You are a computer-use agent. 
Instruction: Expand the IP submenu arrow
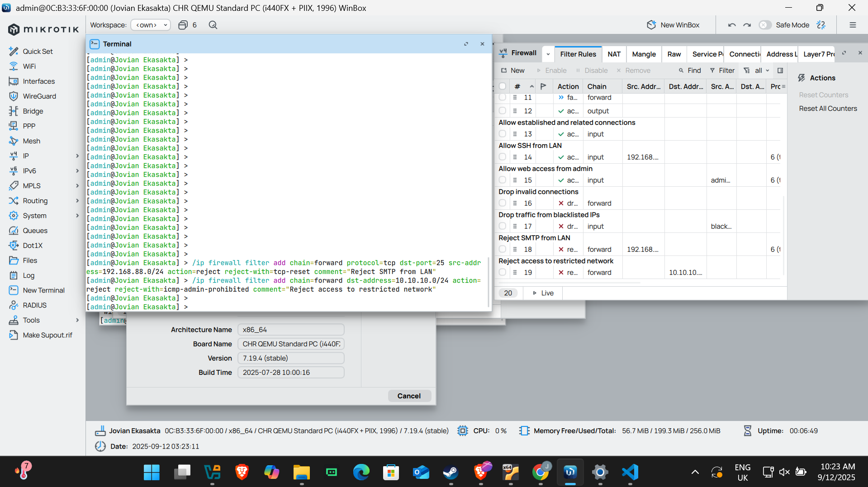(77, 156)
